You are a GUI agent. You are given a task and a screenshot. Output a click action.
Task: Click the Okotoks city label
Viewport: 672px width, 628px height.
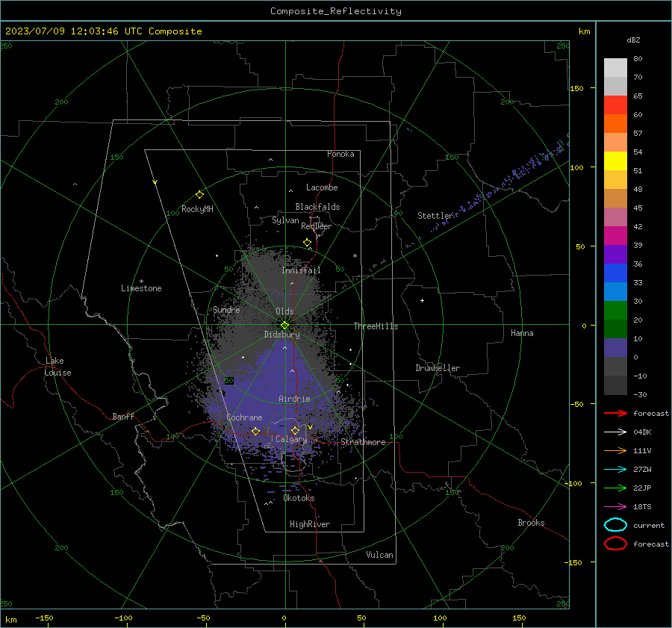(x=299, y=498)
